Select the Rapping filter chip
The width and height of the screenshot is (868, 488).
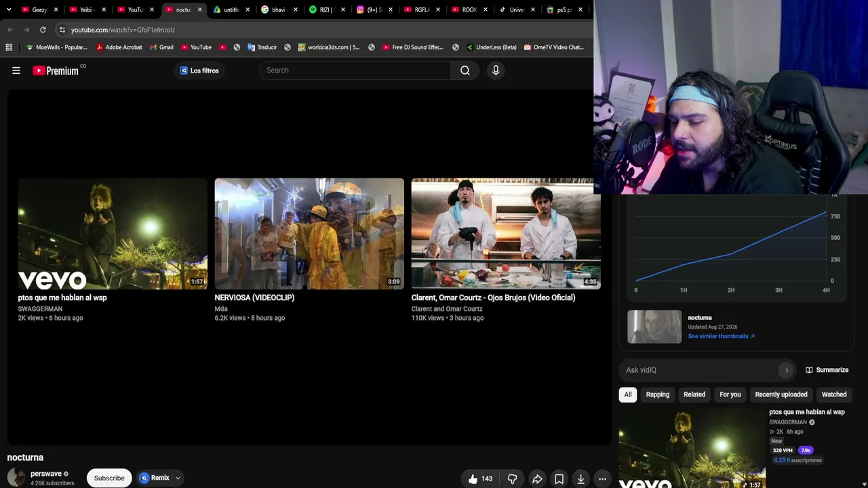pyautogui.click(x=658, y=394)
